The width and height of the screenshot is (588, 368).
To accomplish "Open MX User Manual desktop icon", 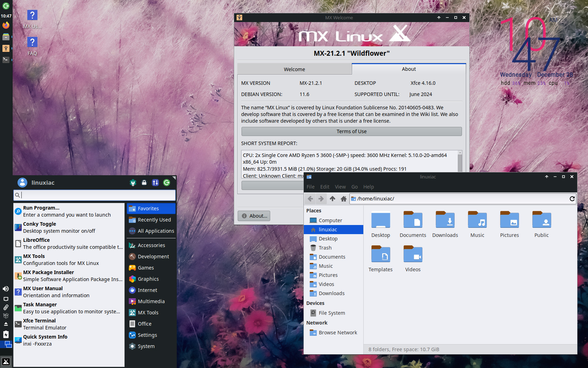I will coord(32,19).
